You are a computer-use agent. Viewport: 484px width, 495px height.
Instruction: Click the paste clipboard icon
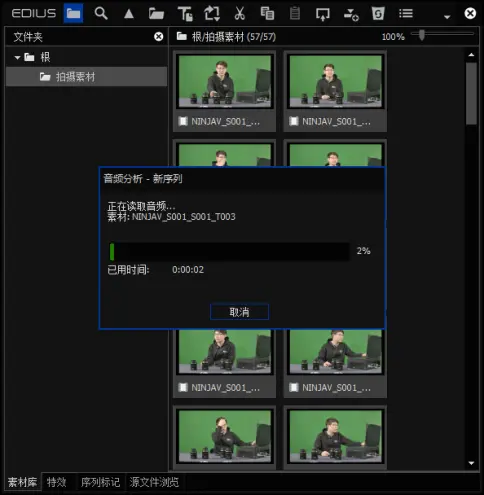click(295, 13)
